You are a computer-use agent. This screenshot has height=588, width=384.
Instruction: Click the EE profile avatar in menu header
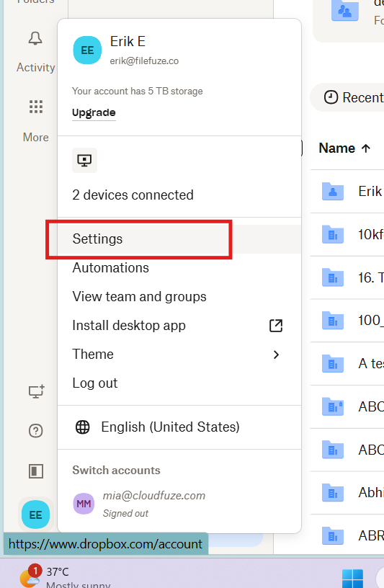[x=87, y=50]
